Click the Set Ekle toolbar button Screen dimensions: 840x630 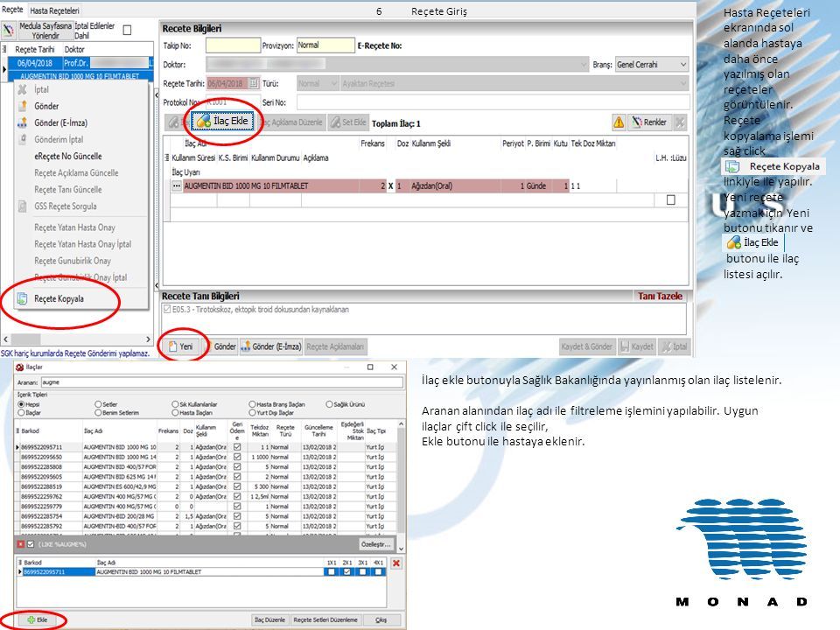point(348,122)
